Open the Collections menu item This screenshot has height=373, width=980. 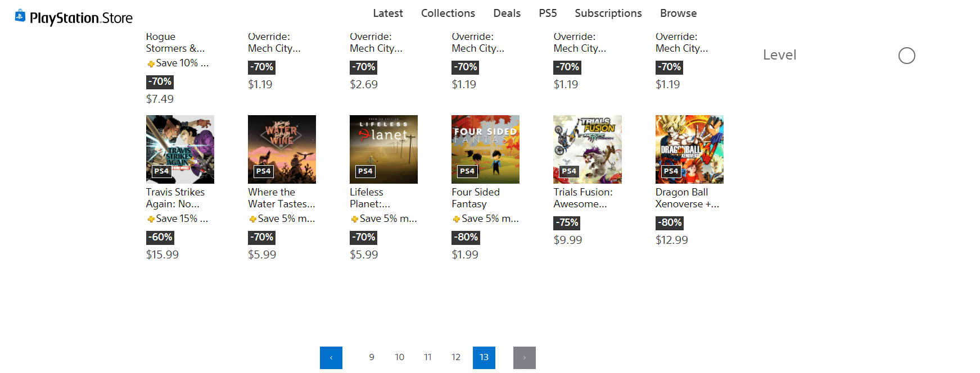tap(448, 13)
